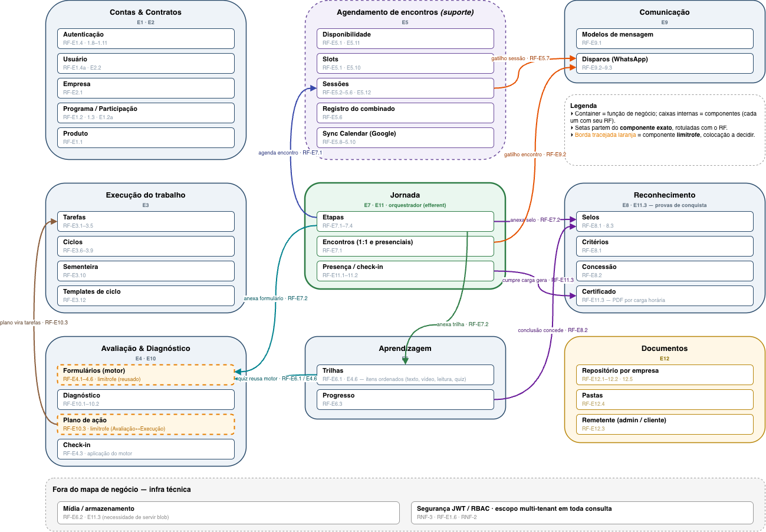The width and height of the screenshot is (766, 532).
Task: Select Encontros (1:1 e presenciais) box
Action: 405,246
